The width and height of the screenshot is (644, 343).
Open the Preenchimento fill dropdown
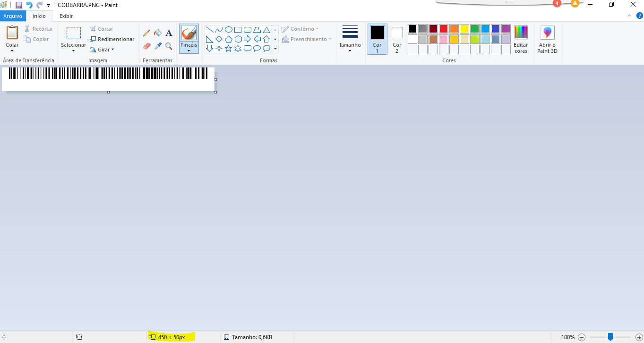[307, 39]
